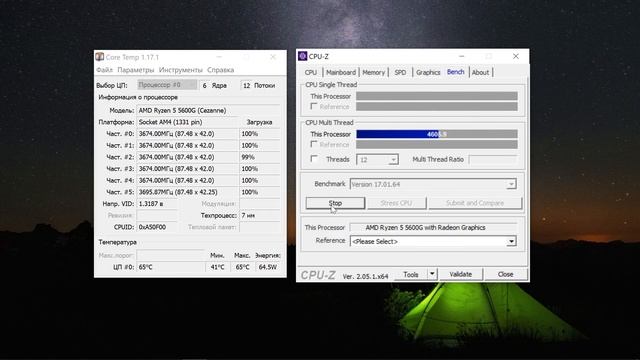640x360 pixels.
Task: Open the CPU tab in CPU-Z
Action: pyautogui.click(x=311, y=72)
